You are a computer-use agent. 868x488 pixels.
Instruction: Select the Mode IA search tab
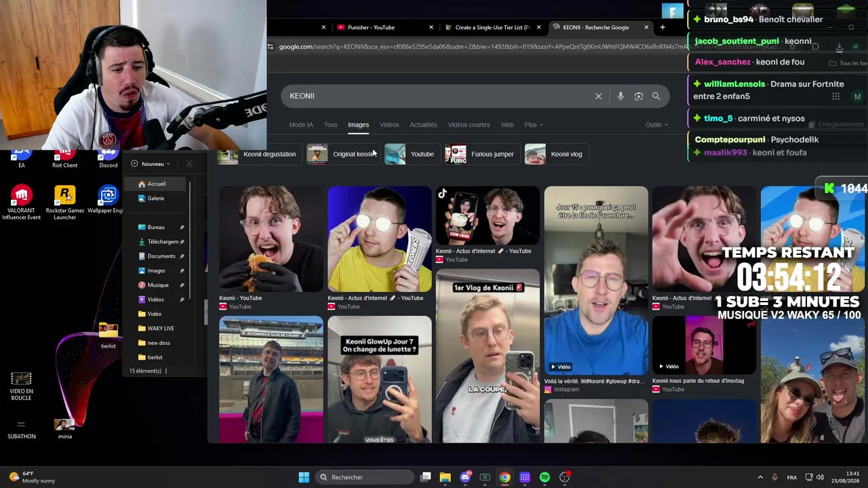301,125
